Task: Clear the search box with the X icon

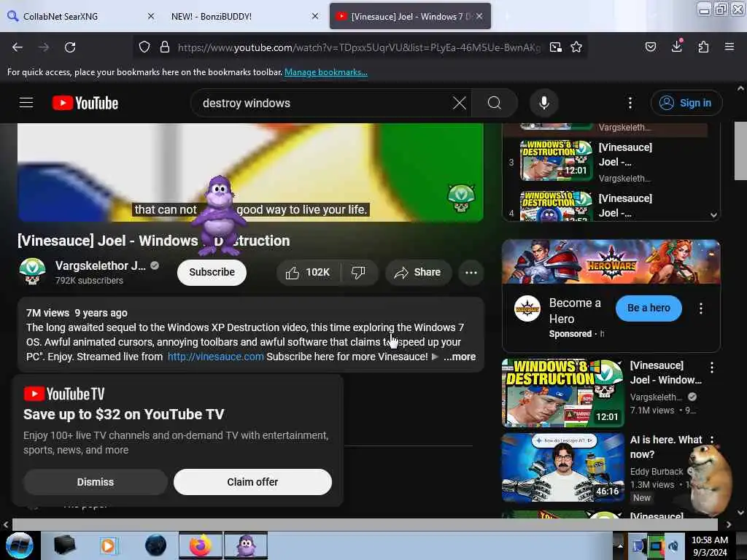Action: 460,103
